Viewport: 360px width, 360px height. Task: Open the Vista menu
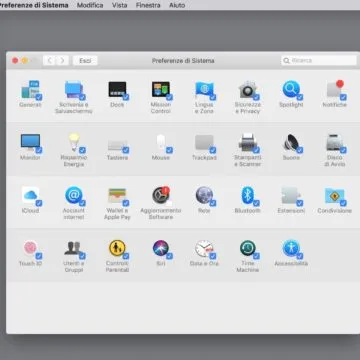(x=119, y=5)
